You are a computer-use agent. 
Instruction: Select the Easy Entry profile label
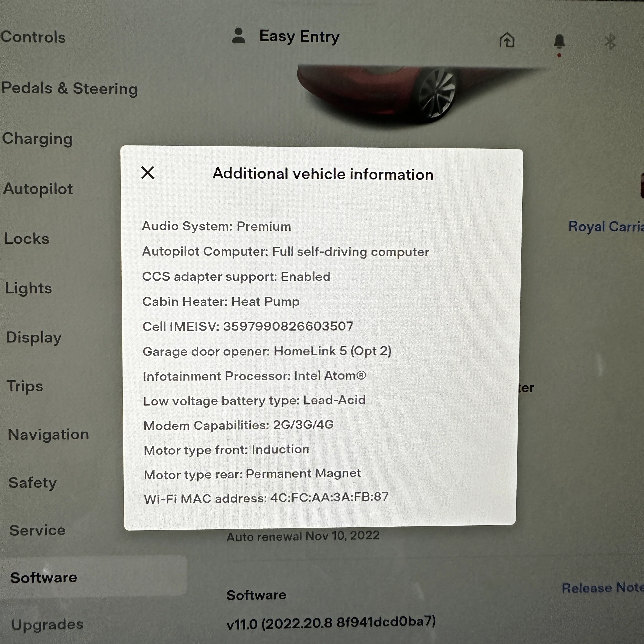pos(299,37)
